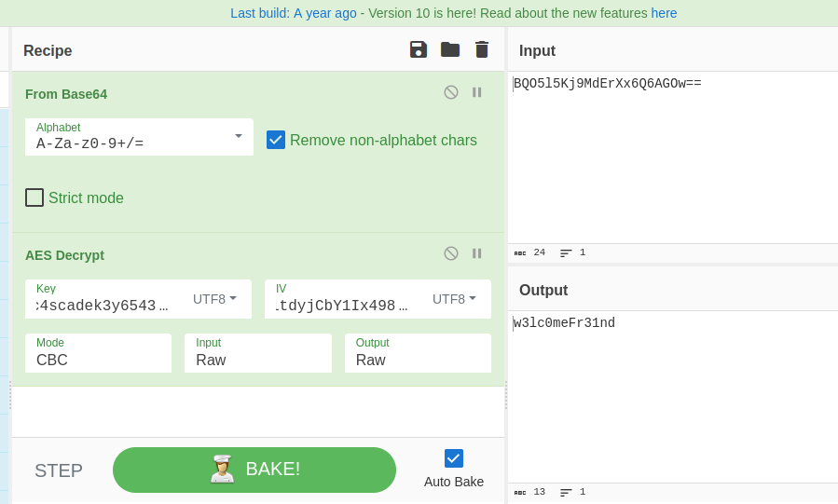Clear the recipe with the trash icon
The height and width of the screenshot is (504, 838).
coord(482,49)
